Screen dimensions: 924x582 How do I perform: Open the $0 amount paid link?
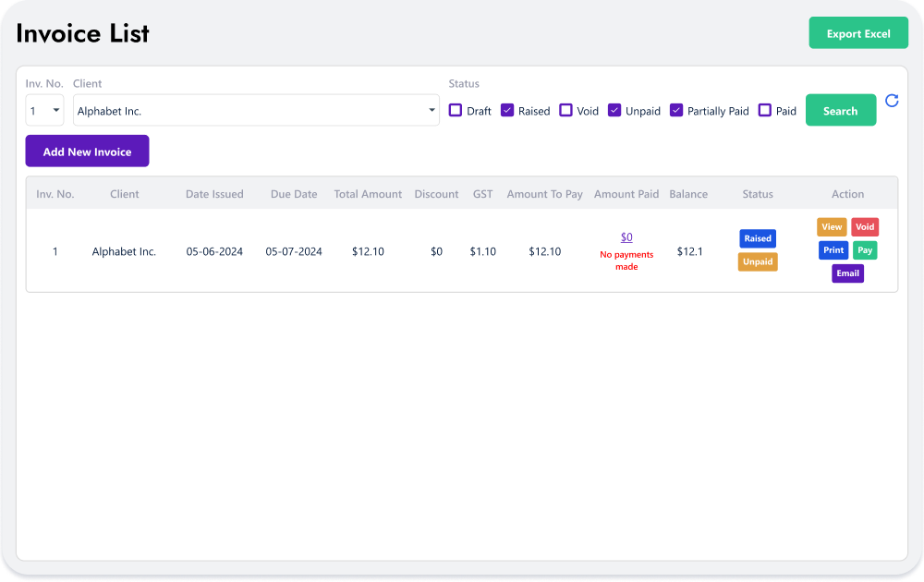pos(626,237)
